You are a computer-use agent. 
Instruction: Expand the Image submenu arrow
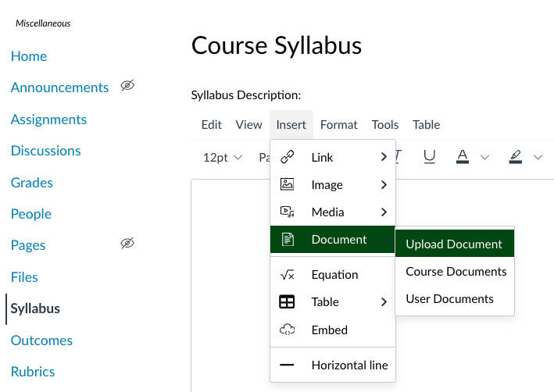(x=384, y=184)
